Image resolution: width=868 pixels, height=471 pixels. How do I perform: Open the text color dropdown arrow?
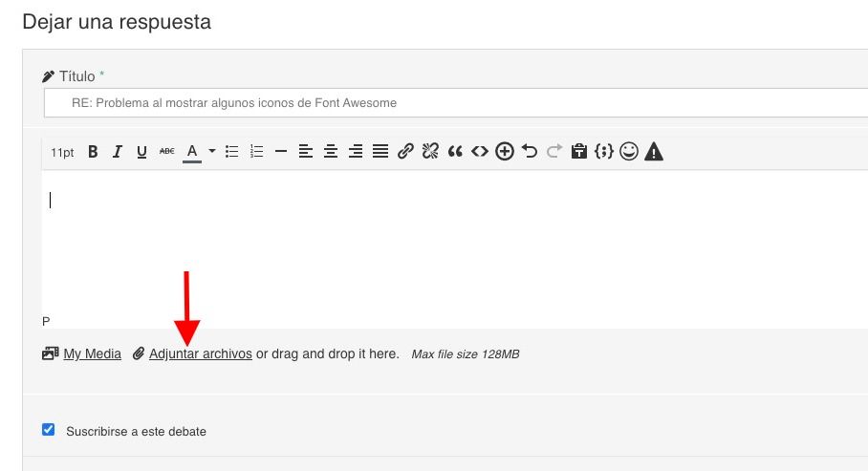coord(212,151)
